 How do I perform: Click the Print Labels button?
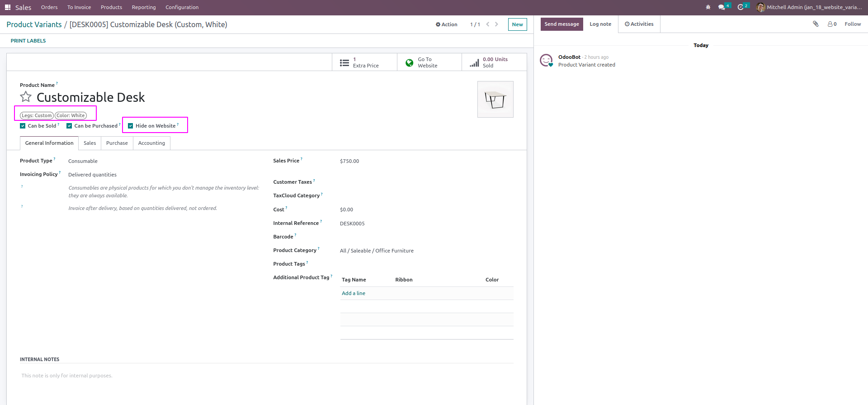(28, 41)
